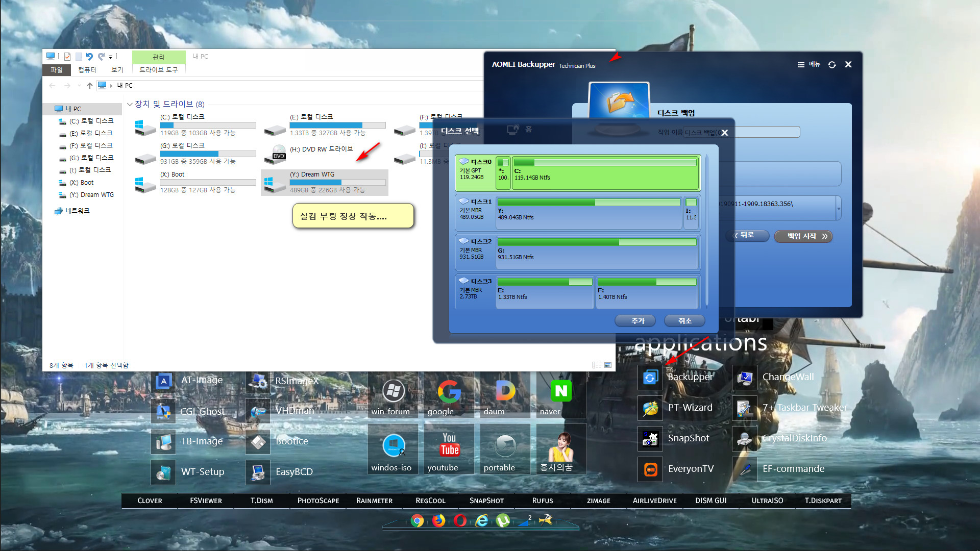Open the 파일 tab in Explorer

57,70
